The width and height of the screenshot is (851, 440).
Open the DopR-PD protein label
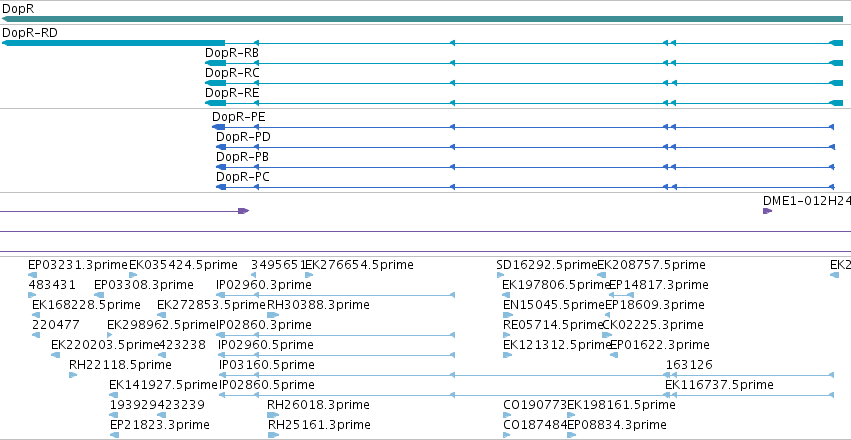(243, 137)
